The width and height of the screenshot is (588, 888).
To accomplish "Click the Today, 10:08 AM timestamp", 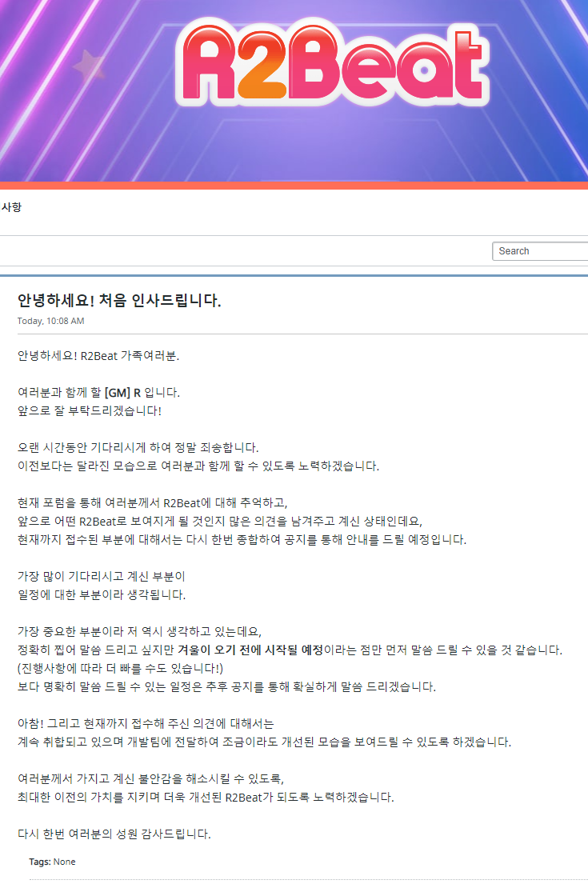I will point(50,321).
